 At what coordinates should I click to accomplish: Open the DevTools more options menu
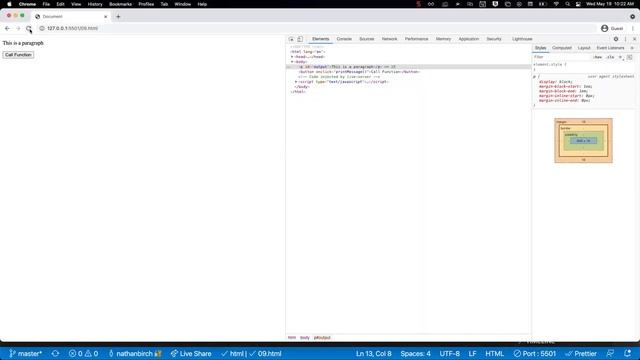tap(625, 39)
